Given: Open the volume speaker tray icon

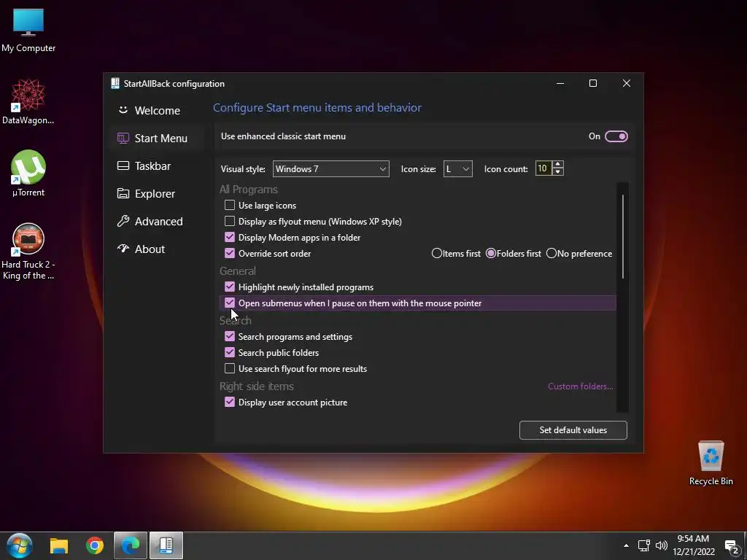Looking at the screenshot, I should pos(661,545).
